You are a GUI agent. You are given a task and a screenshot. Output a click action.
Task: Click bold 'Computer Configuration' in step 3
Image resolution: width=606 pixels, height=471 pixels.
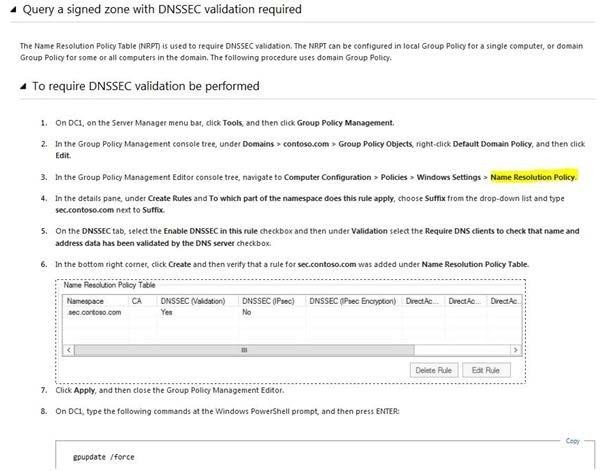327,177
